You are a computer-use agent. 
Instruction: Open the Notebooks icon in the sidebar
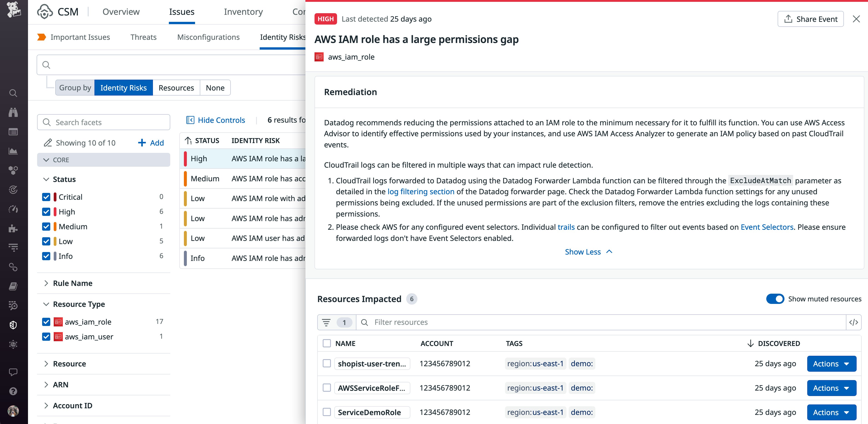coord(13,286)
